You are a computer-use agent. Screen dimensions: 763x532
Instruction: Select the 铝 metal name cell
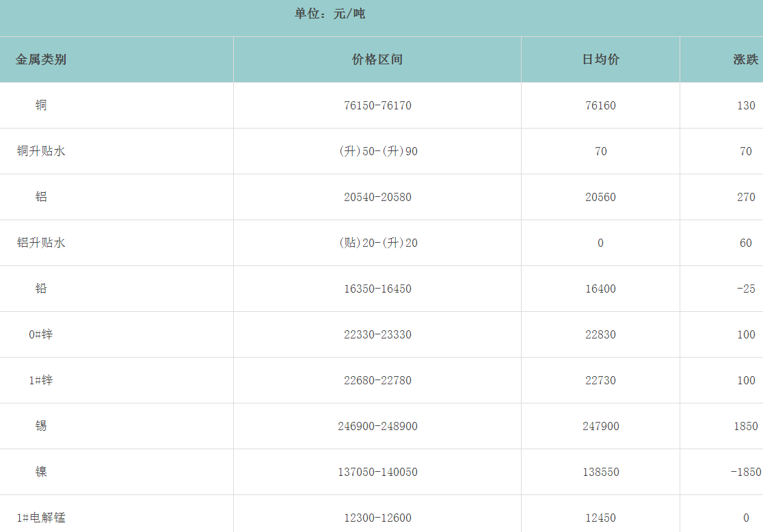tap(41, 197)
